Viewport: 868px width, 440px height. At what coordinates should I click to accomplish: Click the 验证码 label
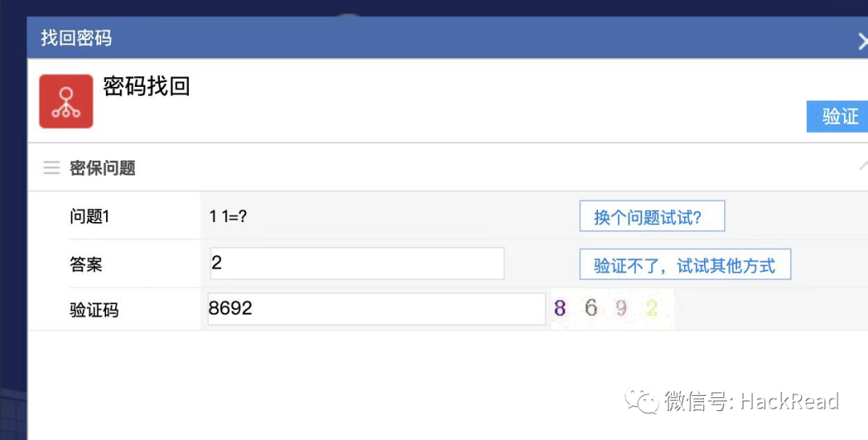(94, 310)
